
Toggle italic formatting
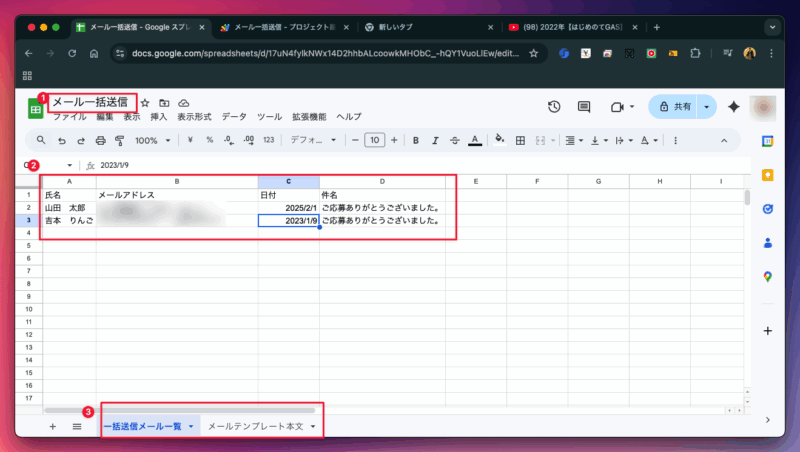tap(434, 140)
